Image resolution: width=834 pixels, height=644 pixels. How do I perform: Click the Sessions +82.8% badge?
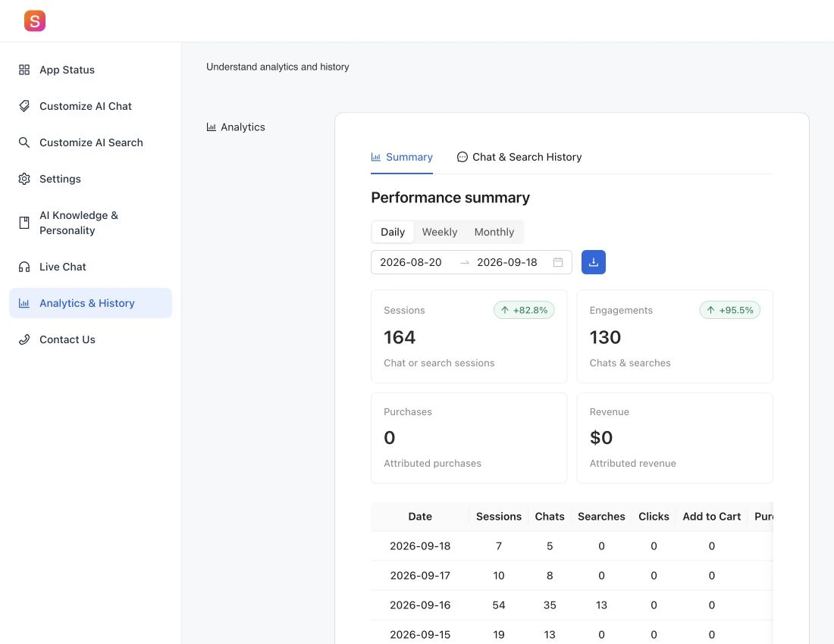tap(524, 310)
